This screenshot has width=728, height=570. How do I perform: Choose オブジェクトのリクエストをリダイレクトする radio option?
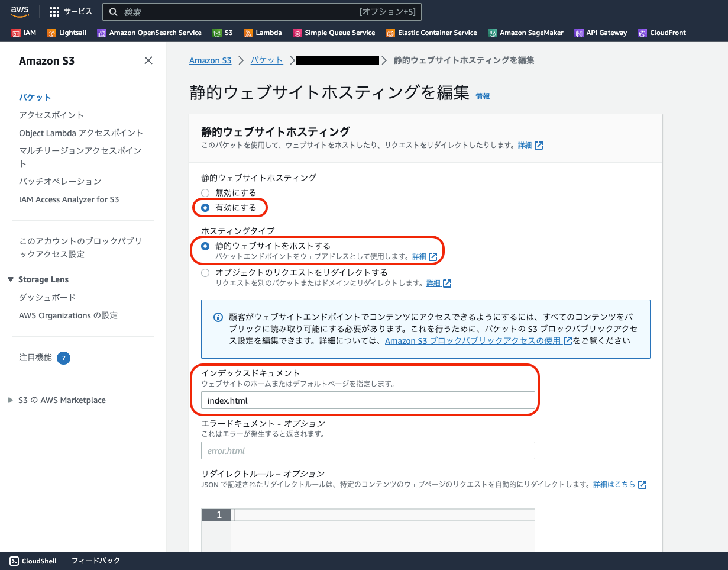pos(205,273)
